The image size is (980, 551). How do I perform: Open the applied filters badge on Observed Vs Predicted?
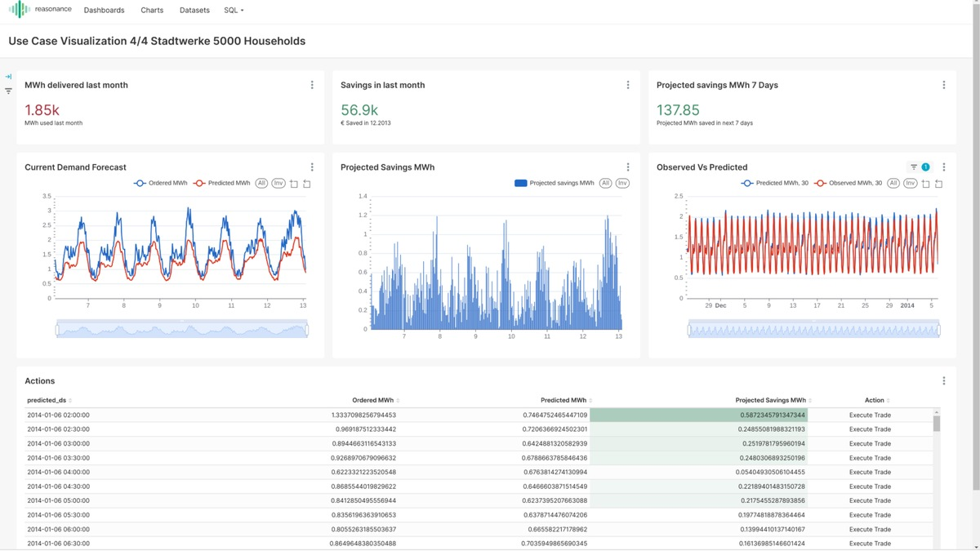tap(920, 167)
